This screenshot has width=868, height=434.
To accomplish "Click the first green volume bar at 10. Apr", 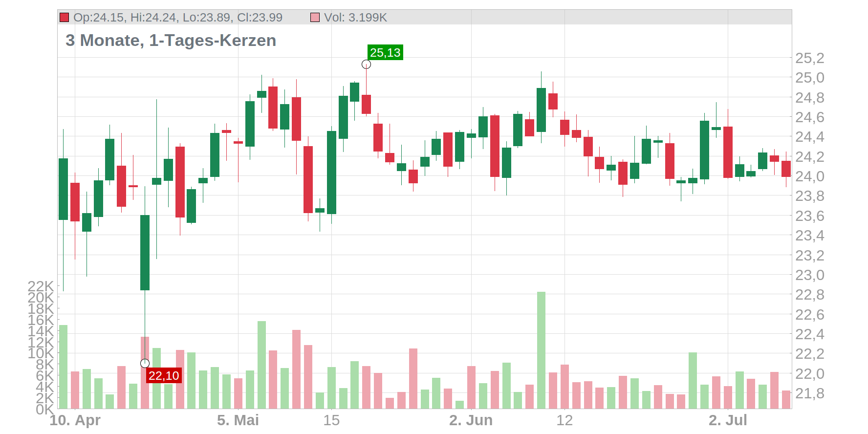I will pos(63,367).
